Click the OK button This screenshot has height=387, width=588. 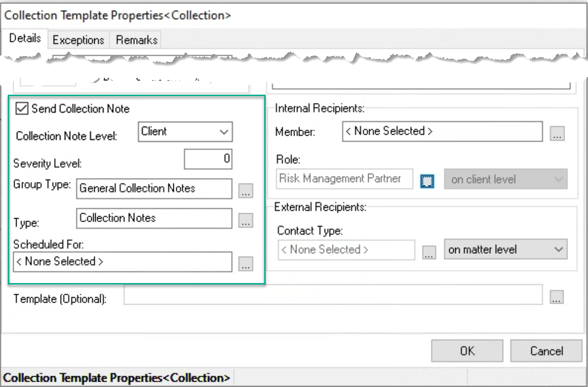tap(467, 351)
